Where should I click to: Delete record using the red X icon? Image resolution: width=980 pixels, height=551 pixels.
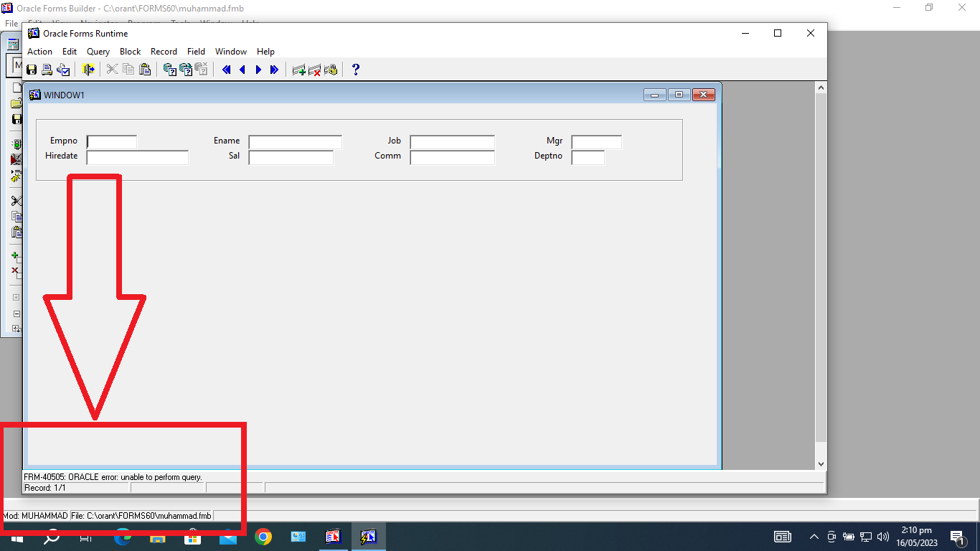point(314,70)
